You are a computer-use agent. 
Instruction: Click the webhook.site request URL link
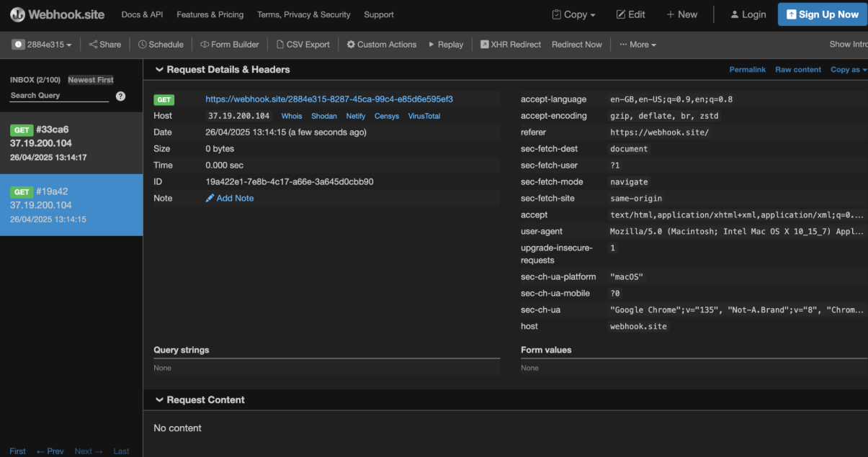click(329, 99)
